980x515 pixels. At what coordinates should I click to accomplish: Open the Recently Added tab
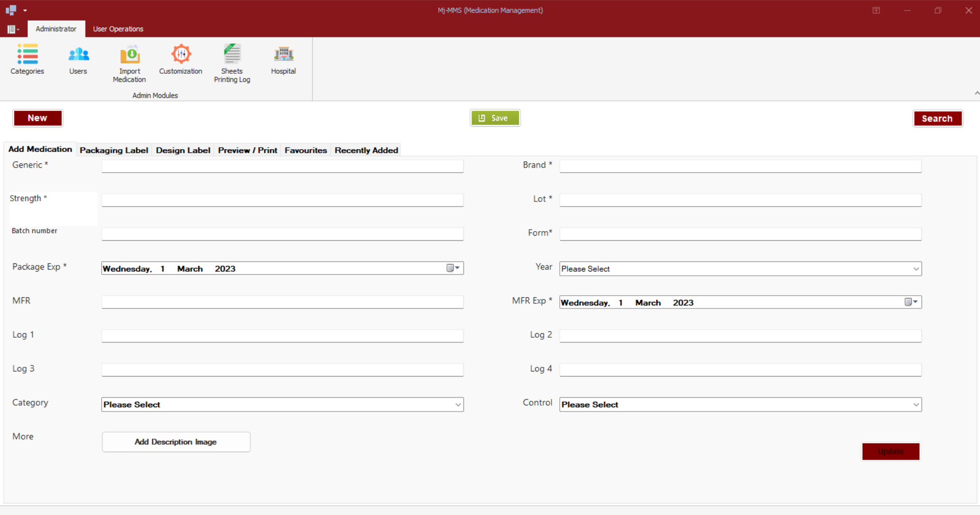[366, 150]
